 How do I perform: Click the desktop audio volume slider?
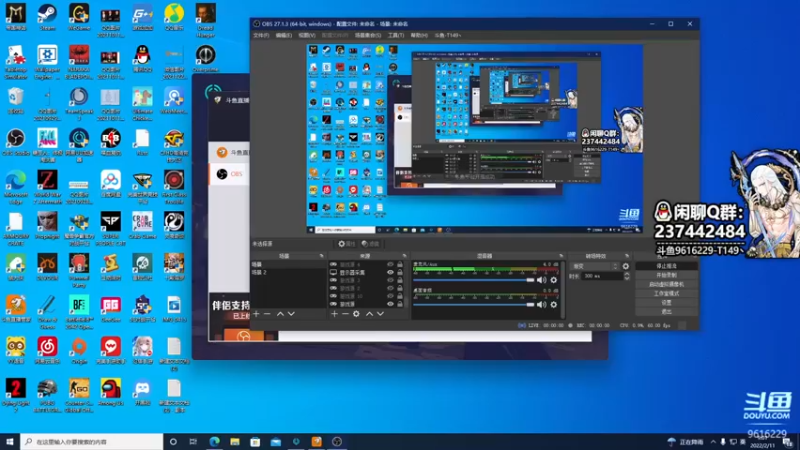click(473, 305)
